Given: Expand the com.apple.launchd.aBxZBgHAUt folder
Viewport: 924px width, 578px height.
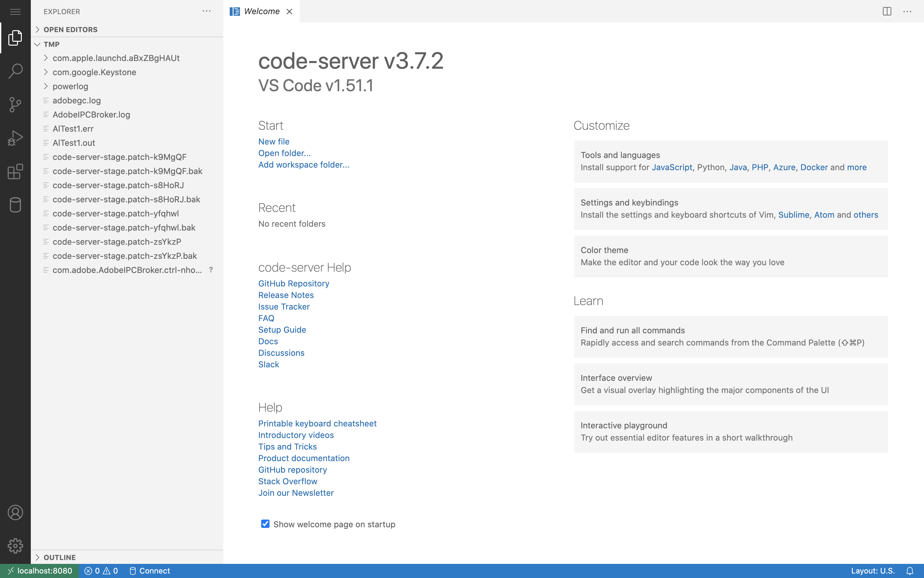Looking at the screenshot, I should point(127,58).
